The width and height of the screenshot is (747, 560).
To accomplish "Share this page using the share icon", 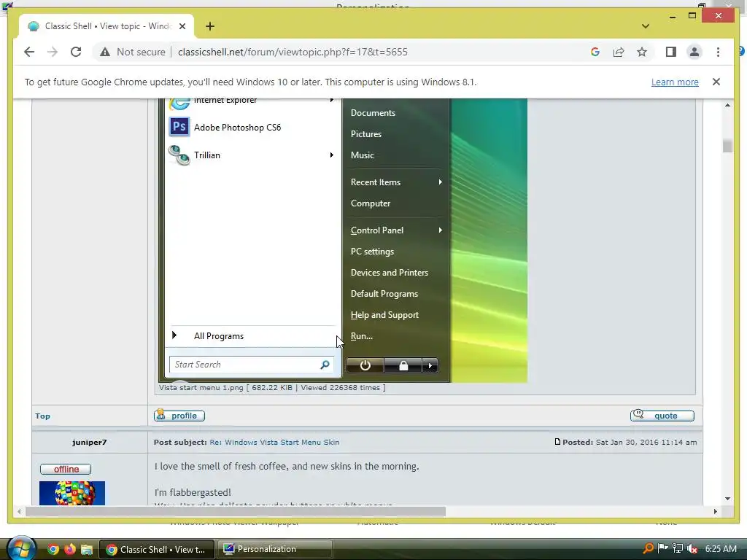I will click(619, 52).
